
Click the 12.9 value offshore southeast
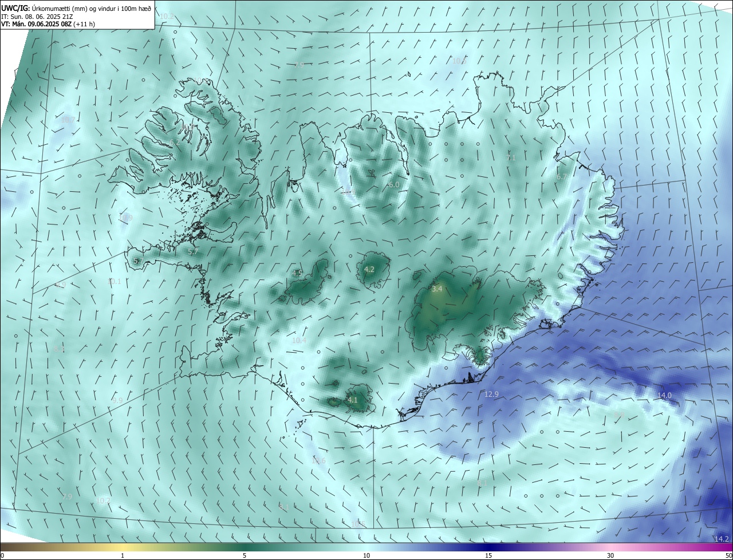[491, 394]
